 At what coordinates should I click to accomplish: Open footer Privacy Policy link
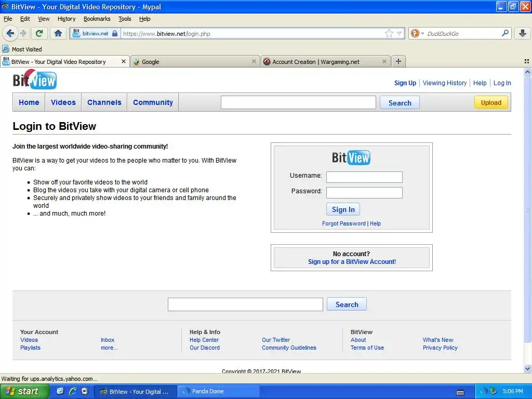pyautogui.click(x=440, y=348)
